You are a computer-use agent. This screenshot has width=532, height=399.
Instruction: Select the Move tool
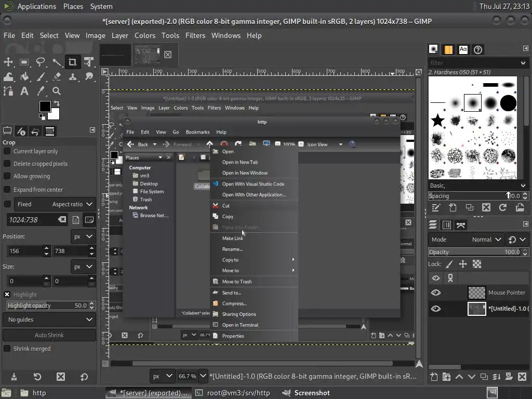tap(8, 62)
